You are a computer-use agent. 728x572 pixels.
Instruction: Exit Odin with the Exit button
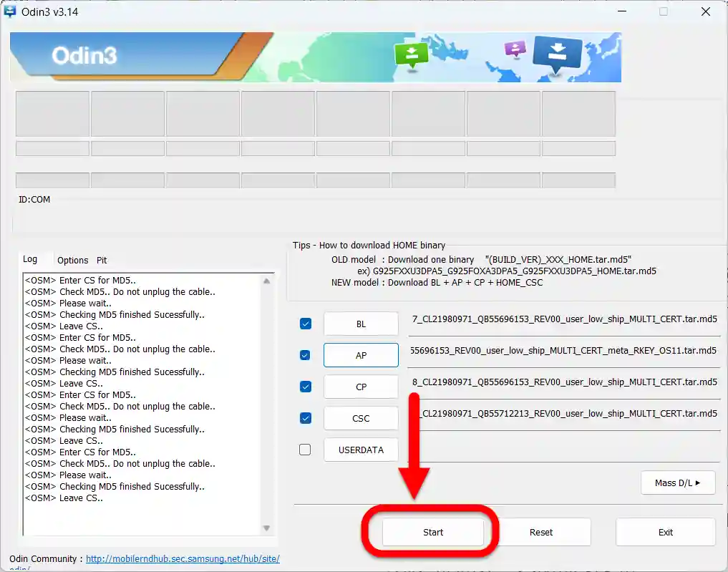(x=665, y=532)
